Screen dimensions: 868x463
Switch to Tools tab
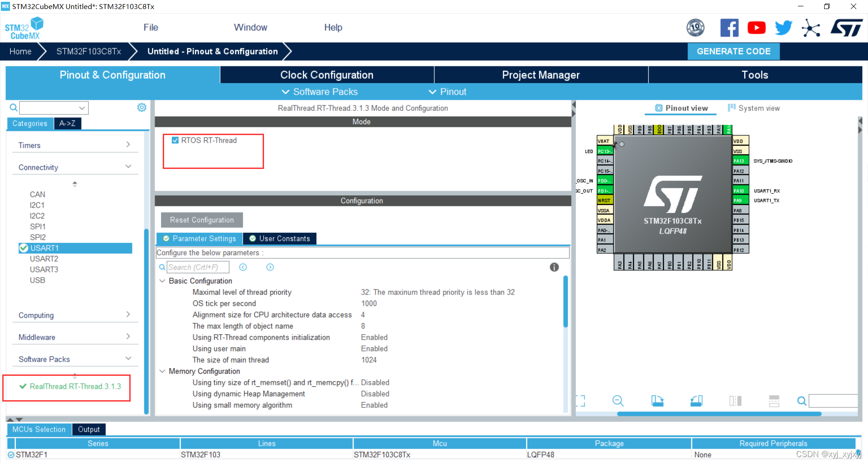click(x=755, y=75)
